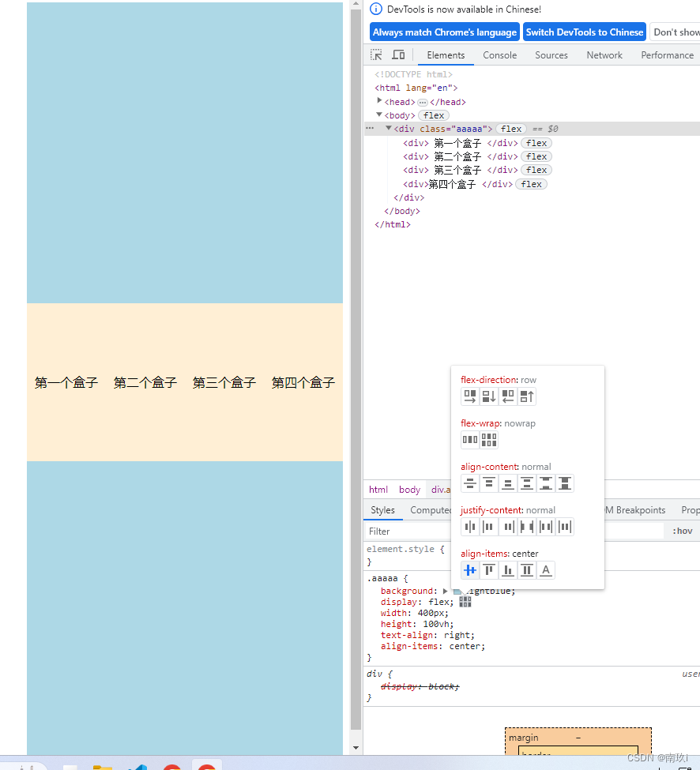The height and width of the screenshot is (770, 700).
Task: Collapse the body element in the DOM tree
Action: [379, 115]
